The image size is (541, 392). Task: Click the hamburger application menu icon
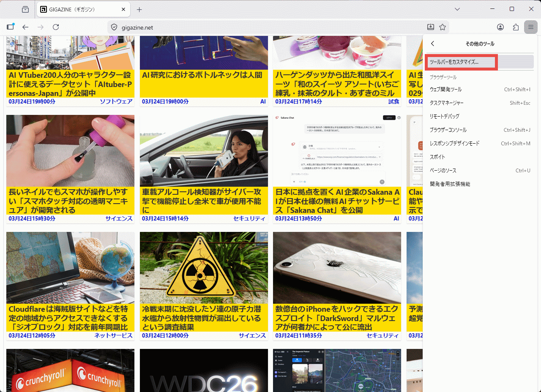[x=530, y=27]
